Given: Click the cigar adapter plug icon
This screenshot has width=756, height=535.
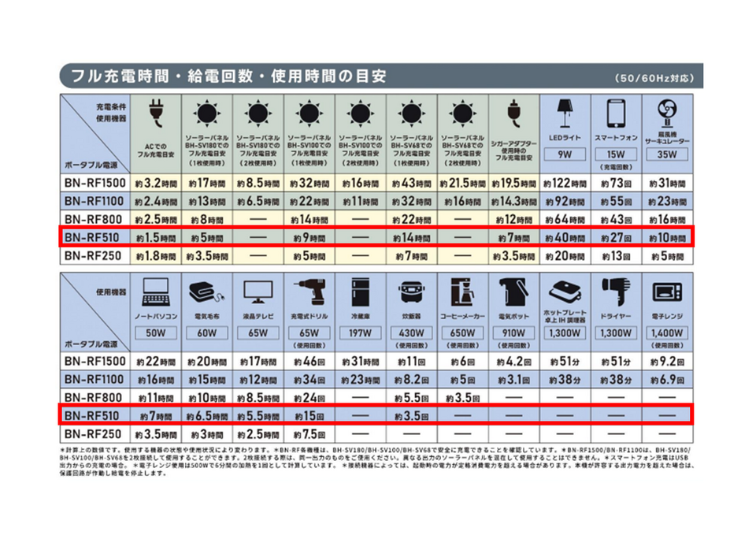Looking at the screenshot, I should coord(513,115).
